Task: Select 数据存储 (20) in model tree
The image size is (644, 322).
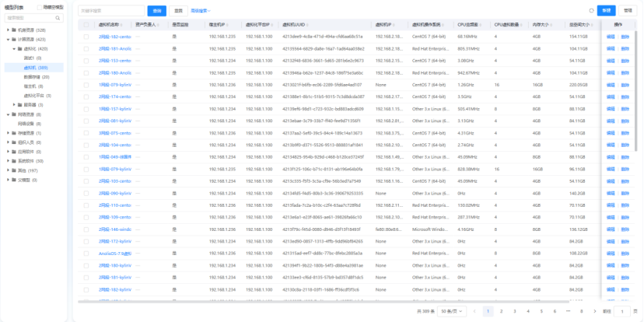Action: [x=37, y=77]
